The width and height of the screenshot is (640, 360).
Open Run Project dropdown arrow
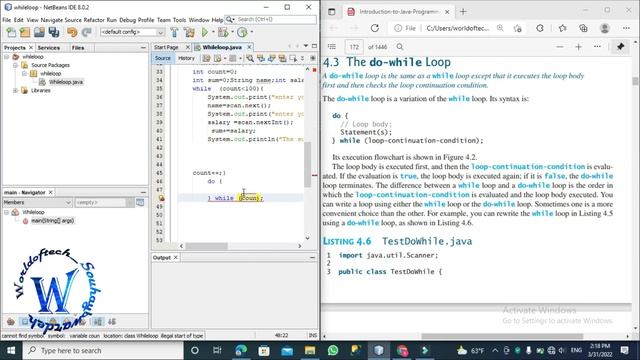(213, 32)
